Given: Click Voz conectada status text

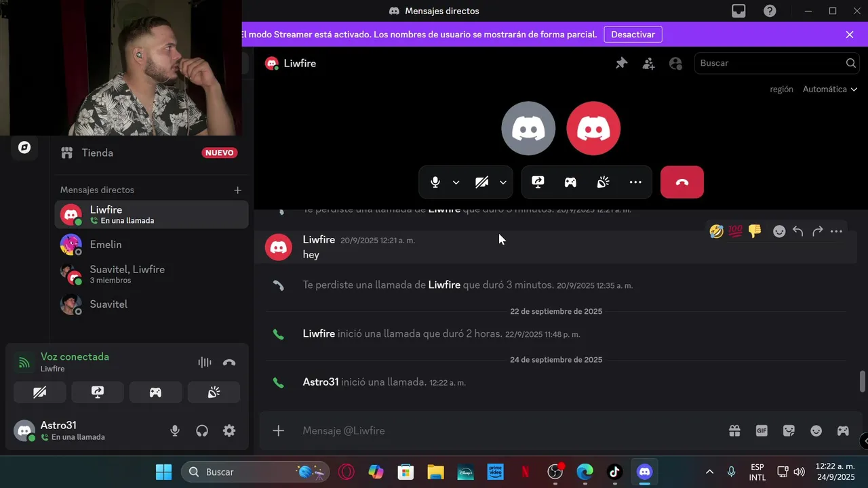Looking at the screenshot, I should pyautogui.click(x=75, y=357).
